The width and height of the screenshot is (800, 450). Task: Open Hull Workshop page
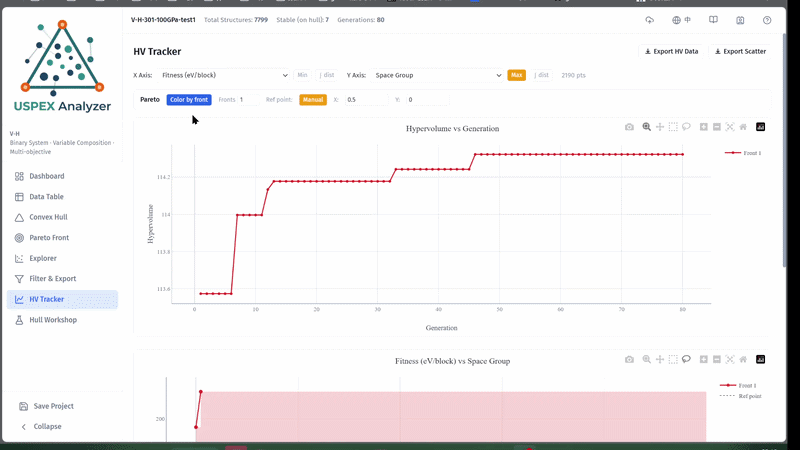[62, 320]
